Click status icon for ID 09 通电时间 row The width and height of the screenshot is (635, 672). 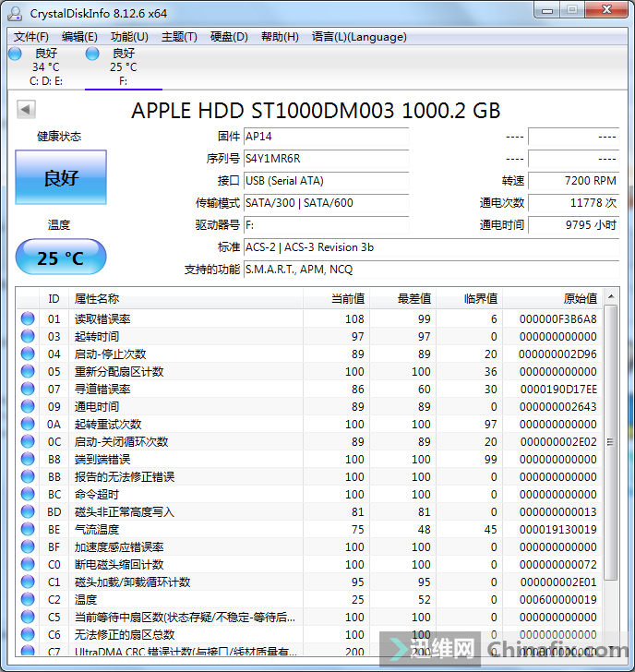(28, 406)
